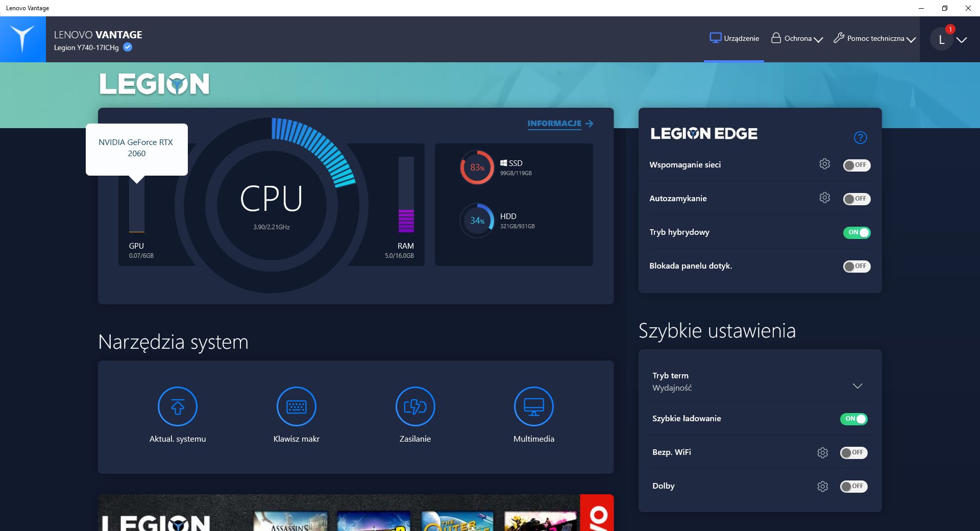The height and width of the screenshot is (531, 980).
Task: Click the SSD 83% usage ring
Action: click(477, 167)
